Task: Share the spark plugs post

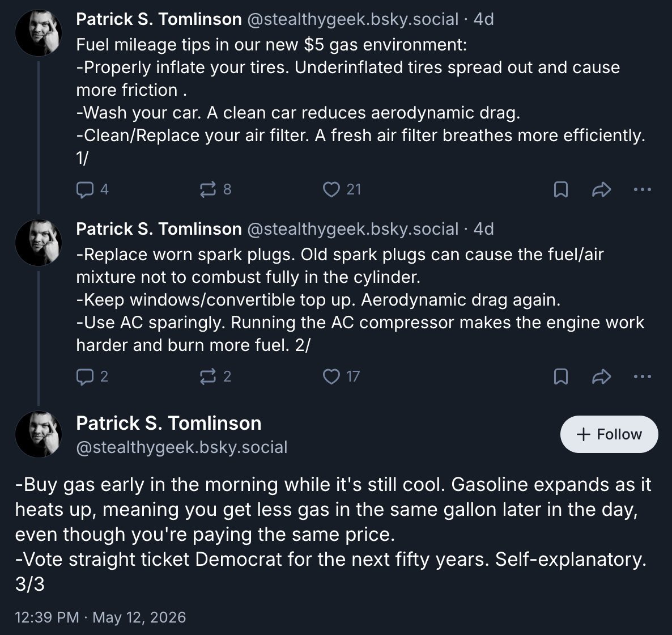Action: [x=601, y=376]
